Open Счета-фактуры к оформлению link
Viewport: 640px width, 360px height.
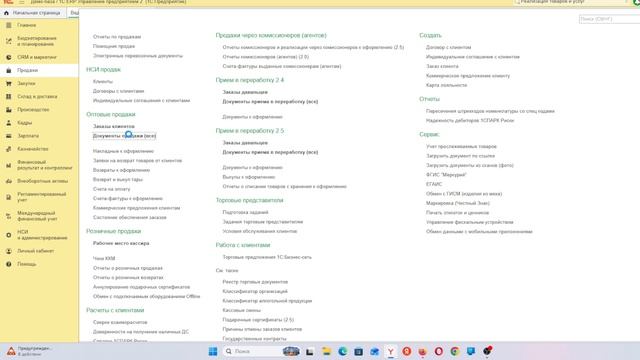128,199
